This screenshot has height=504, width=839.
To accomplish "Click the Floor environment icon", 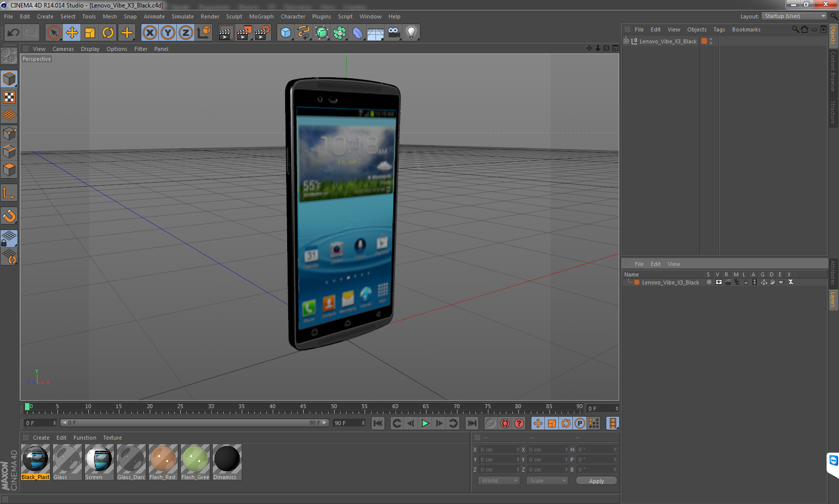I will click(376, 33).
